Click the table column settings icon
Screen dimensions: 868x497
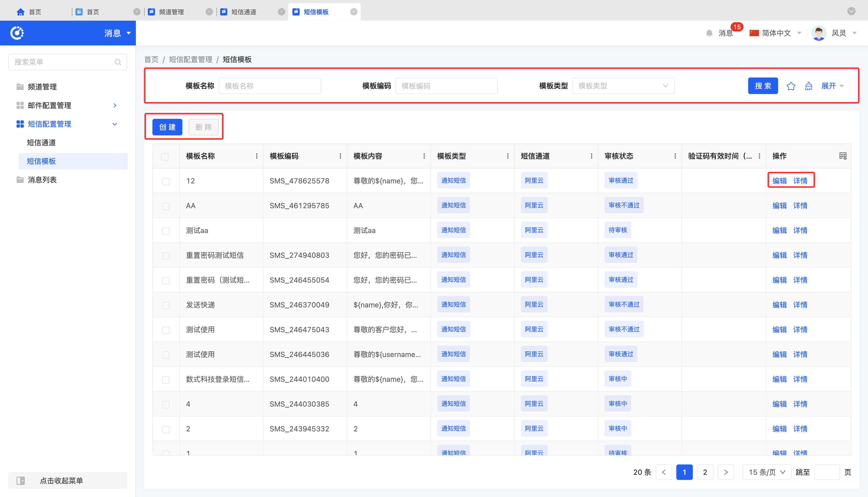tap(843, 156)
